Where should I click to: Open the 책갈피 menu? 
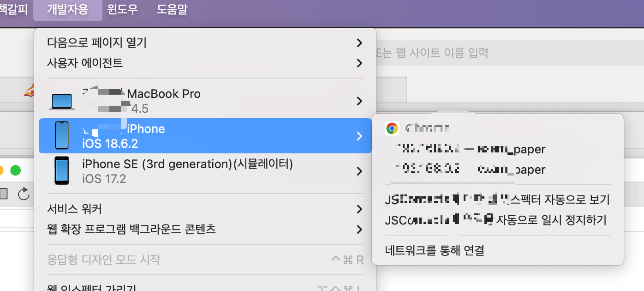click(x=15, y=9)
